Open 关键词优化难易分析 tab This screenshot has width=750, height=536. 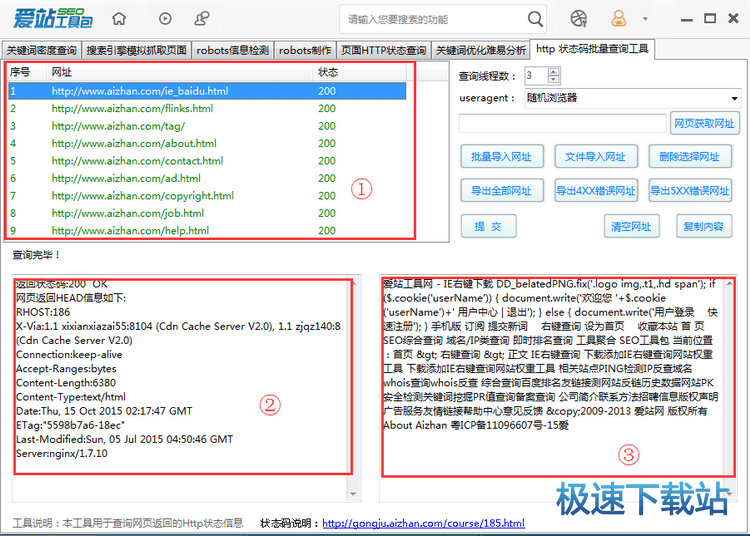(x=481, y=50)
